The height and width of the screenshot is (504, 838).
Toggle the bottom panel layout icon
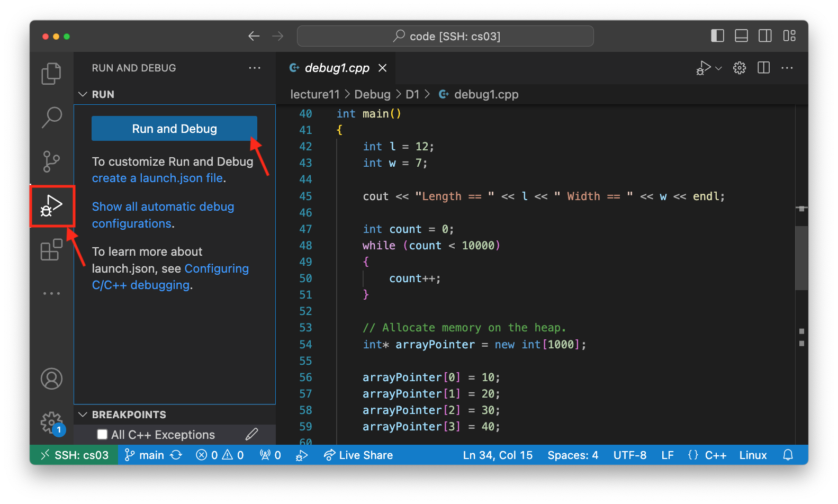coord(741,35)
